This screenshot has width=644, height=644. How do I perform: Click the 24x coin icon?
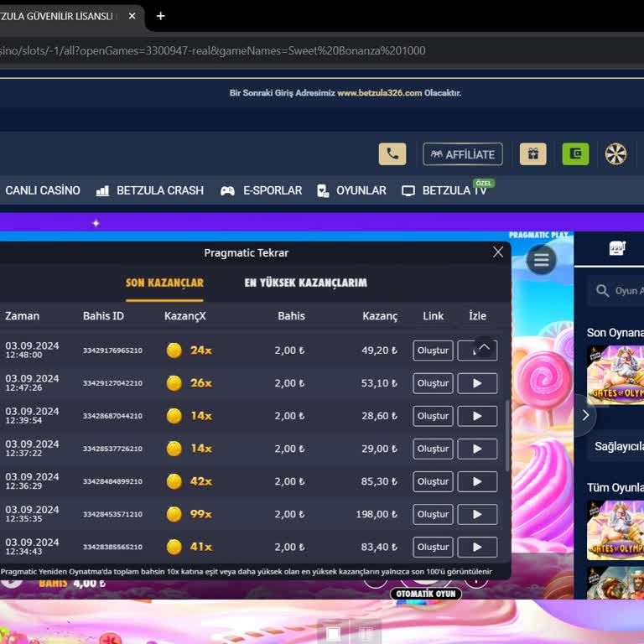pos(174,351)
